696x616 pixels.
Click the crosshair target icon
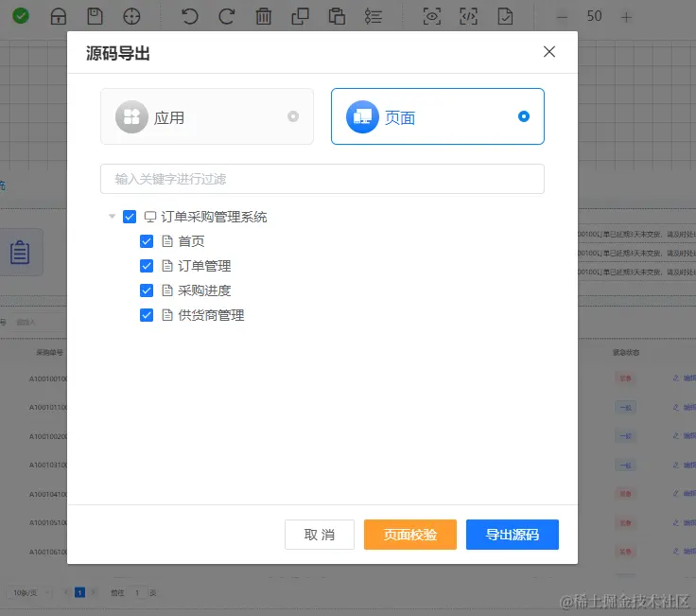coord(131,17)
